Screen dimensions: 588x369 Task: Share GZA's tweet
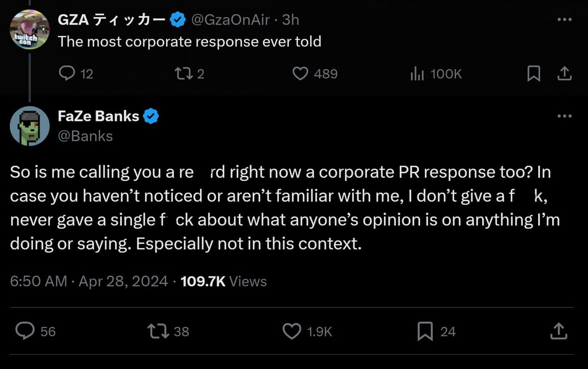click(564, 74)
